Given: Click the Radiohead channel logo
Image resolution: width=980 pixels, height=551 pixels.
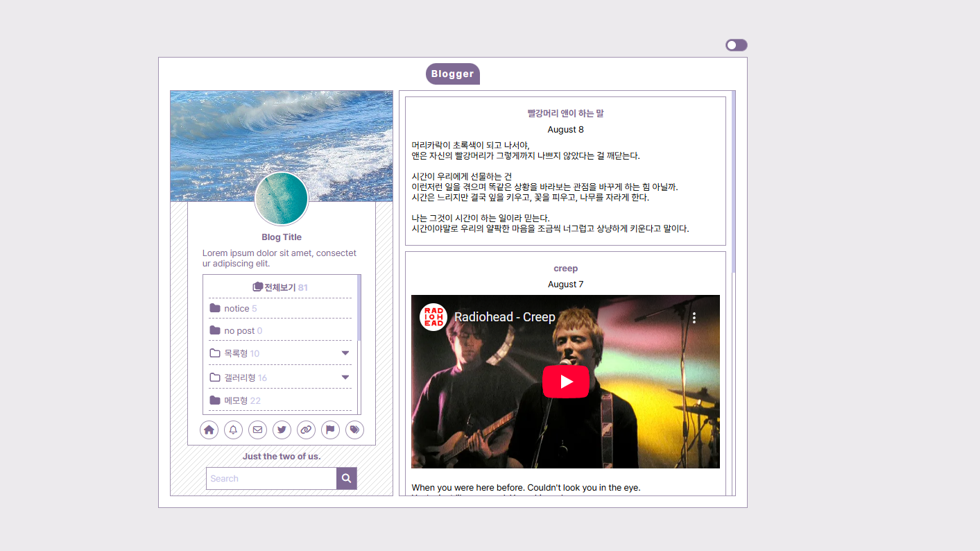Looking at the screenshot, I should [x=433, y=317].
